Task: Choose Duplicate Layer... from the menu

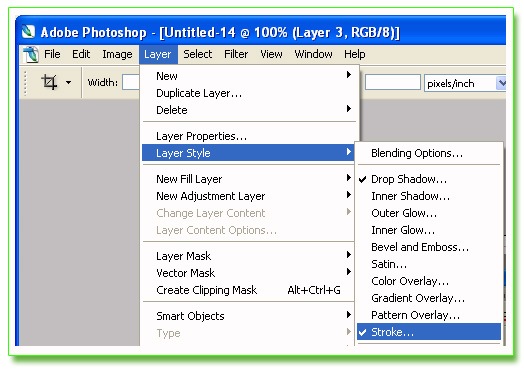Action: pos(248,93)
